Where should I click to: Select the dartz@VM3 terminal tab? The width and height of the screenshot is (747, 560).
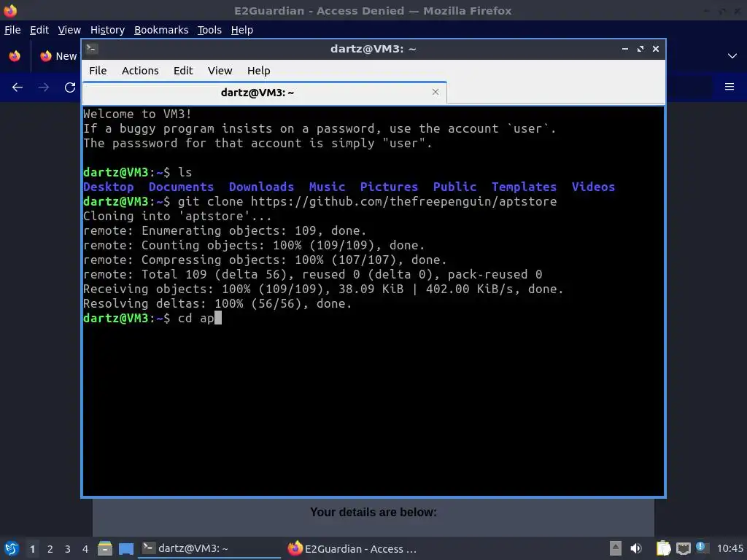[x=264, y=93]
